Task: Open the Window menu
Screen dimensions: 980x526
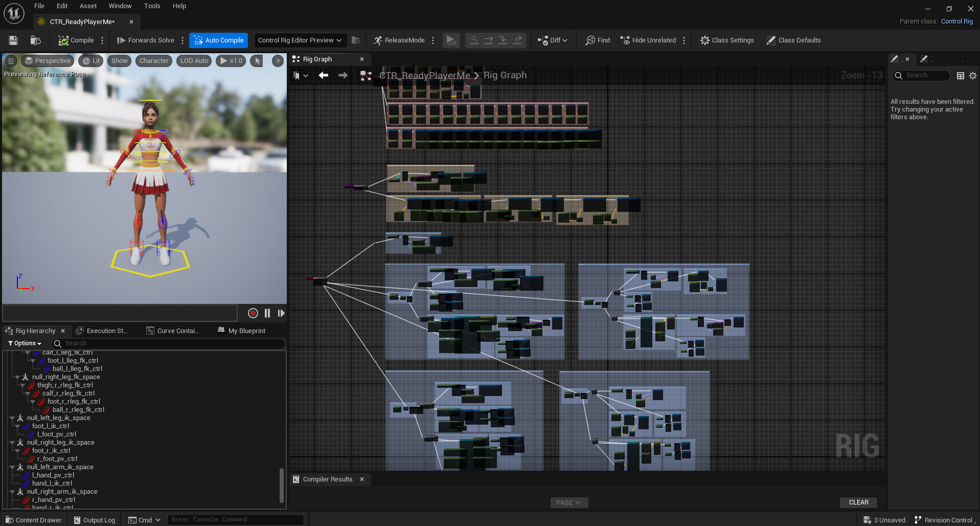Action: [x=120, y=6]
